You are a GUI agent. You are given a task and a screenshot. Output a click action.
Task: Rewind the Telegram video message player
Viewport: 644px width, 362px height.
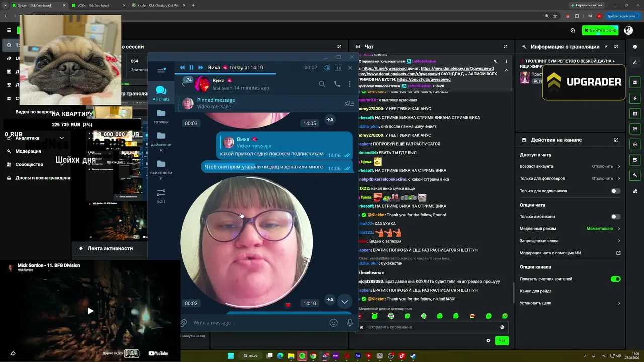click(x=182, y=68)
